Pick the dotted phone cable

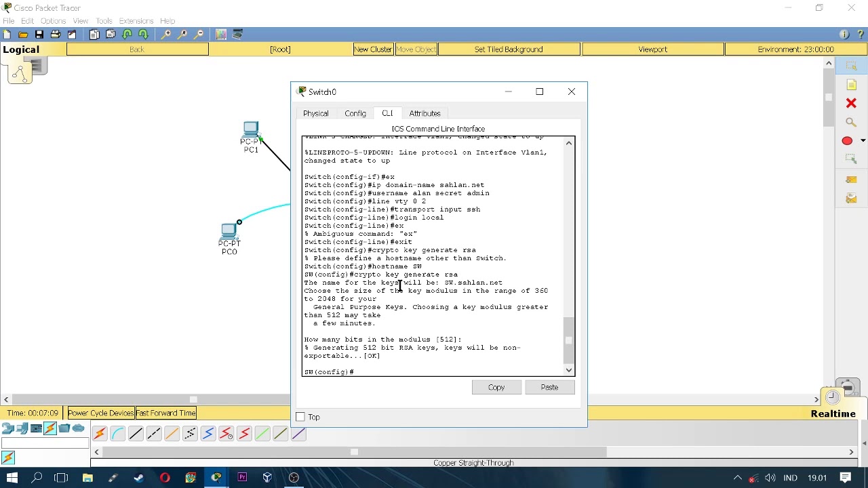click(x=190, y=434)
